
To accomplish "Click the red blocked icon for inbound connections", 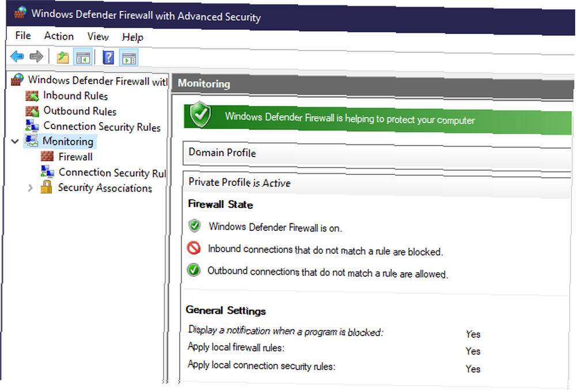I will (x=194, y=248).
